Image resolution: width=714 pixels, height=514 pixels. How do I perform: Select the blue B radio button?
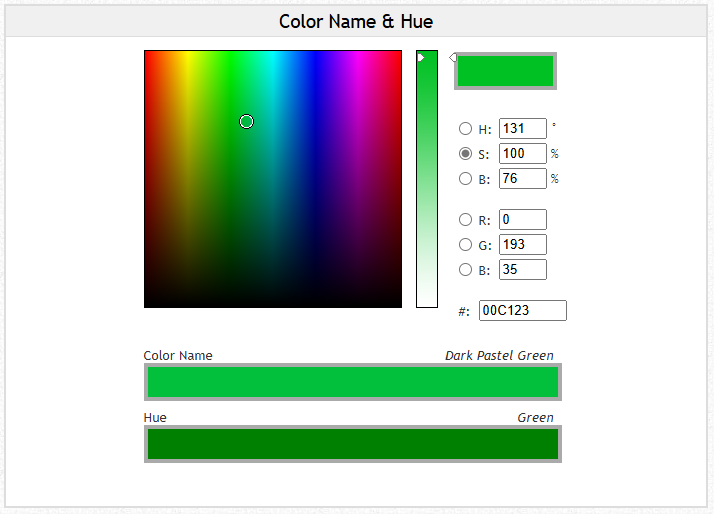coord(465,270)
